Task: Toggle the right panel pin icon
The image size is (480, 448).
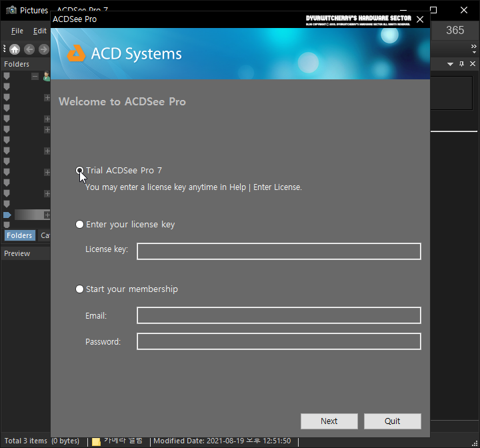Action: [461, 64]
